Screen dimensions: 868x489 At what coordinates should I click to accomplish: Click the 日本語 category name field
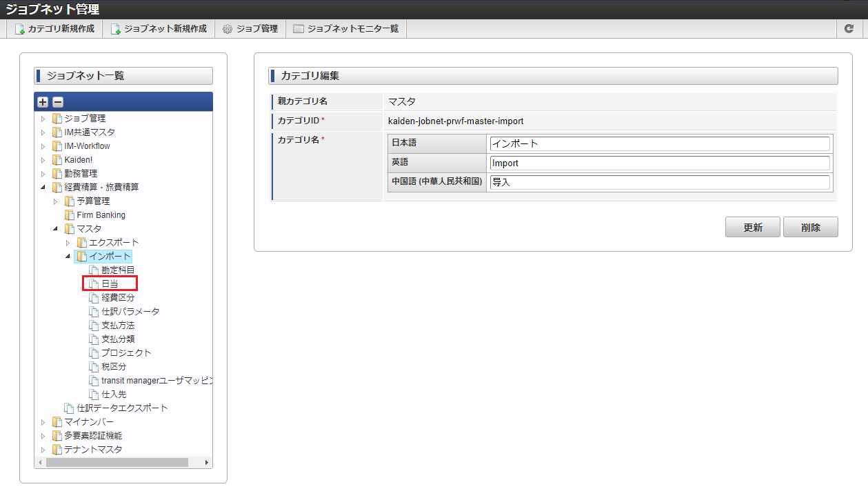click(660, 143)
